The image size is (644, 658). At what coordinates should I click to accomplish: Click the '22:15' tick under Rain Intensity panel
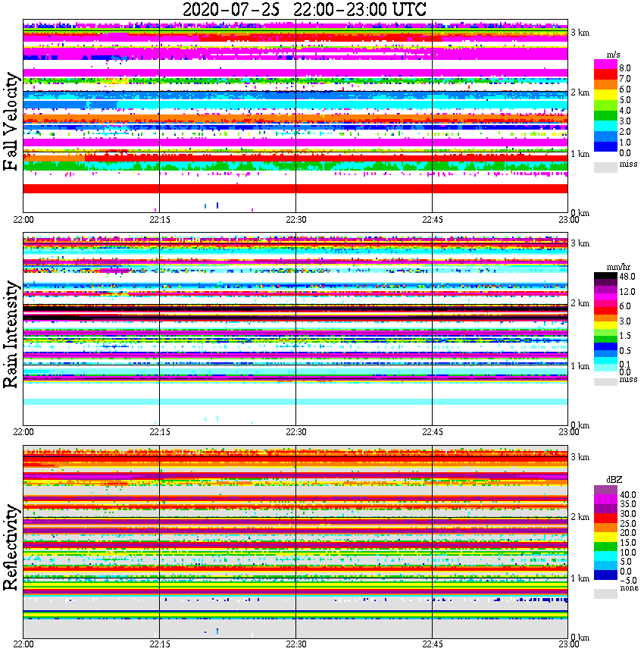[160, 432]
